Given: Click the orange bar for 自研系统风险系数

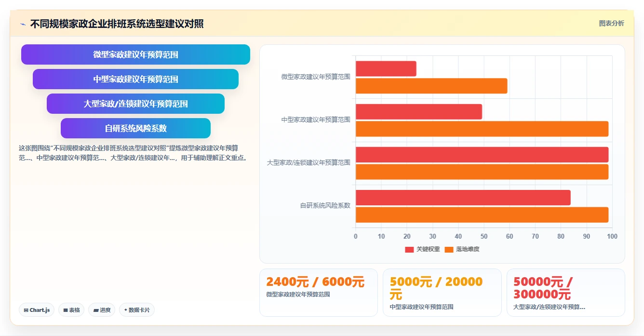Looking at the screenshot, I should (x=482, y=215).
